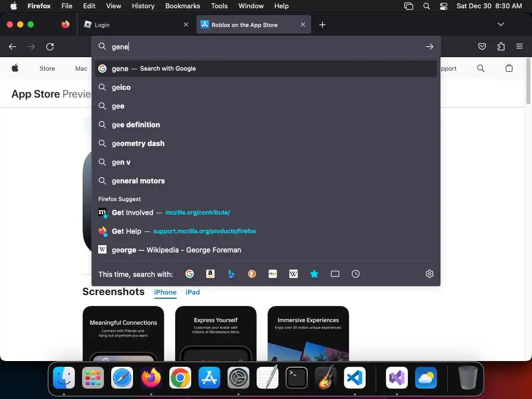This screenshot has width=532, height=399.
Task: Open Firefox application hamburger menu
Action: [520, 46]
